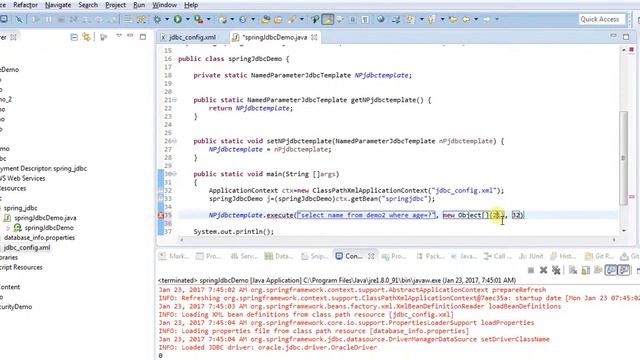Click the Back navigation arrow icon
This screenshot has height=360, width=640.
[466, 19]
